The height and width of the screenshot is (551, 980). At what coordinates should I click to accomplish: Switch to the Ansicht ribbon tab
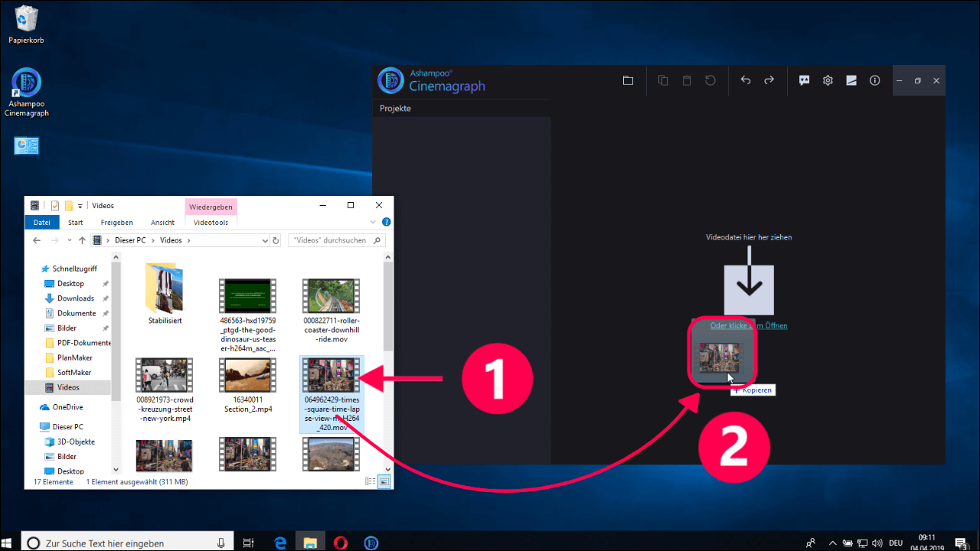(x=162, y=222)
